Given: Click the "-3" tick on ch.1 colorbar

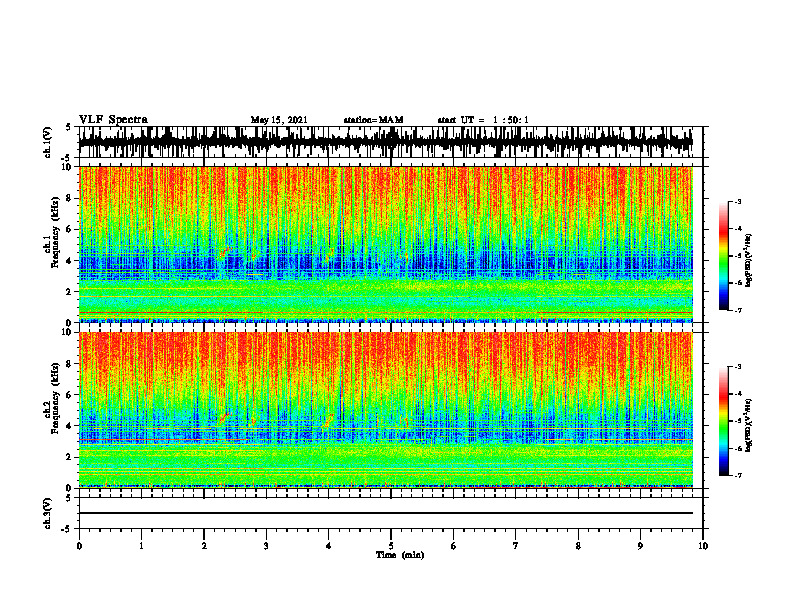Looking at the screenshot, I should 738,202.
